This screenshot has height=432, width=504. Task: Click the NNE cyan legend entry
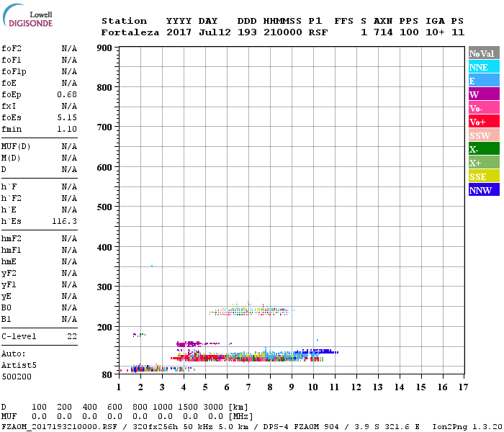[484, 67]
